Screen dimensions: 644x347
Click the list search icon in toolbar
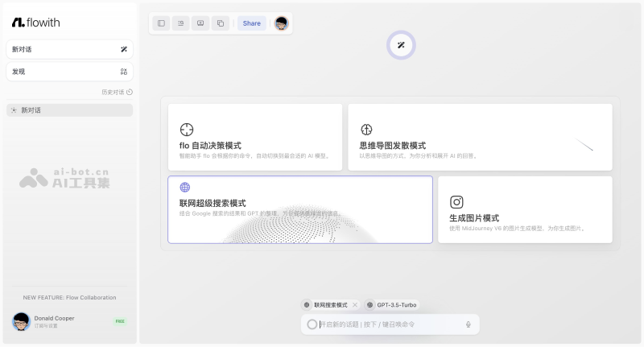tap(180, 23)
